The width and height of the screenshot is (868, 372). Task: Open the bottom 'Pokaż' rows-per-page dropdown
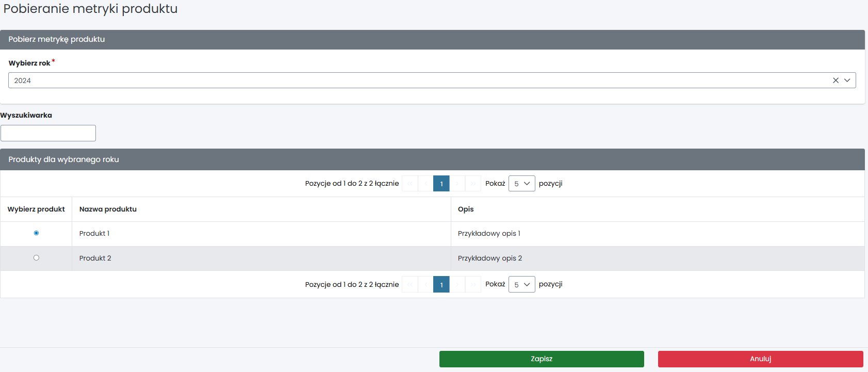(522, 284)
